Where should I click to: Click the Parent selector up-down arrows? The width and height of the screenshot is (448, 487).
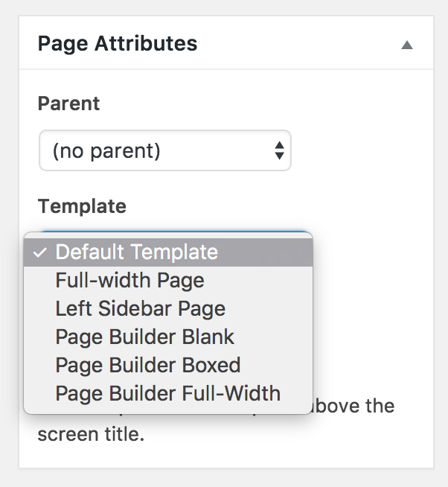[x=279, y=151]
